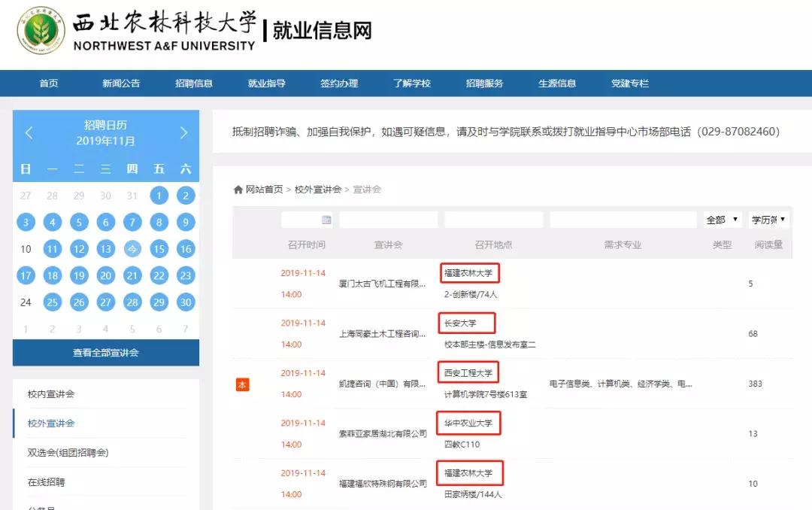Click the orange 本 badge on 凯捷咨询 row

click(x=242, y=384)
